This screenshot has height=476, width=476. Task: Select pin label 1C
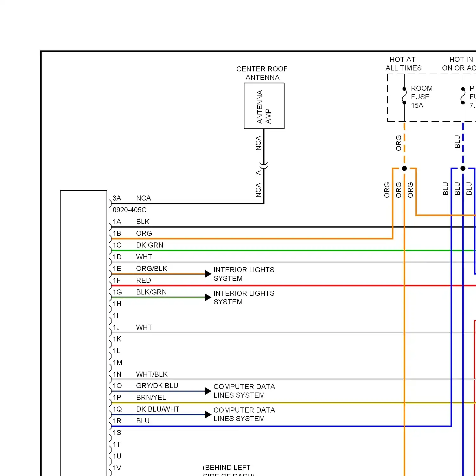coord(117,245)
